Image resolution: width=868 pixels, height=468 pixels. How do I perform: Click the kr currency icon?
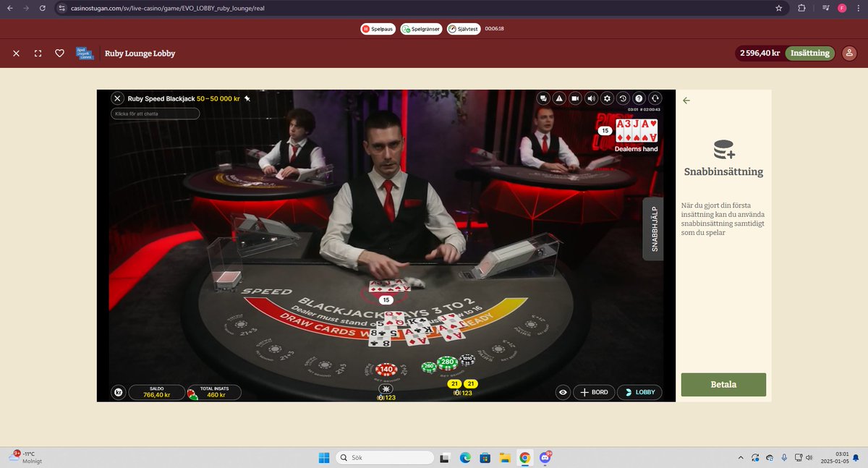coord(119,393)
